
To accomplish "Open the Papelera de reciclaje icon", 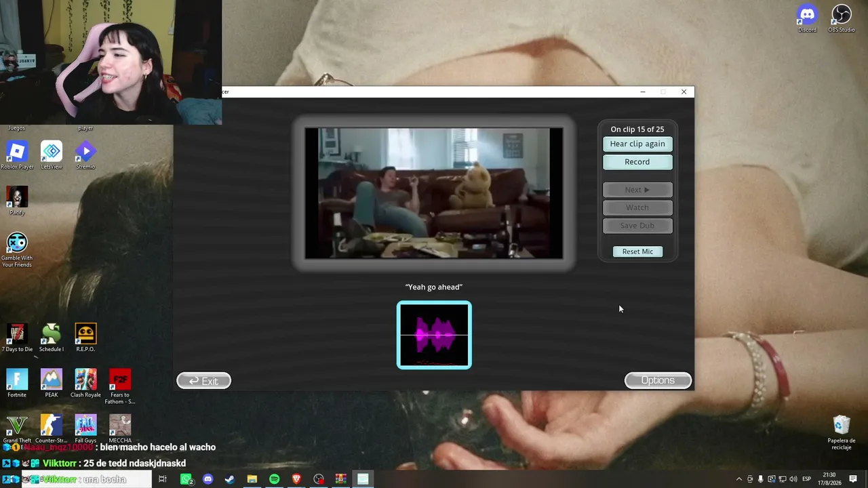I will (842, 433).
